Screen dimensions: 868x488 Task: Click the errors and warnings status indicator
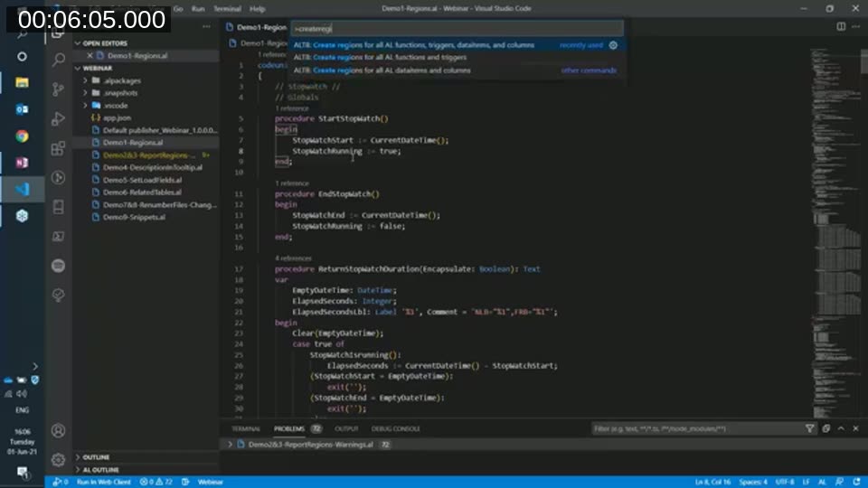click(156, 482)
